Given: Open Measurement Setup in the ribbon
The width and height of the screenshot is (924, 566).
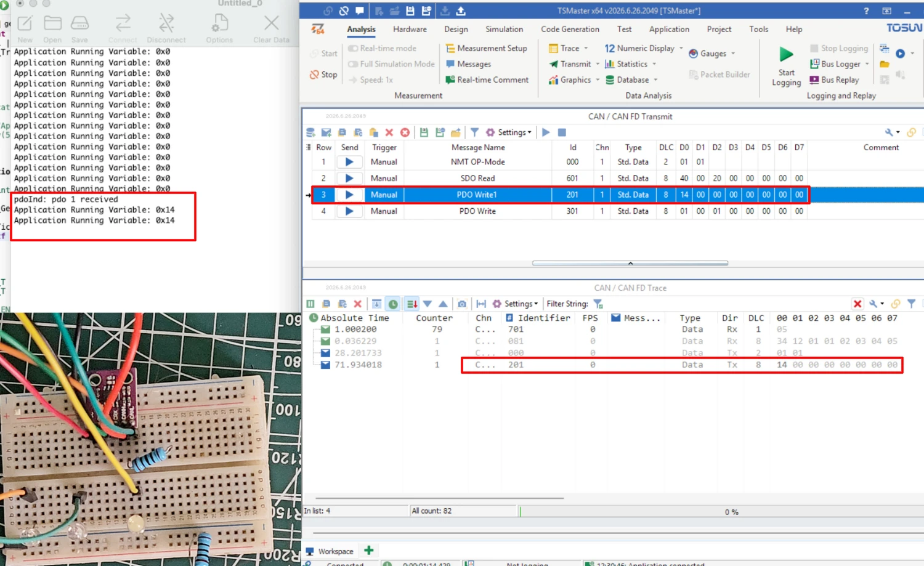Looking at the screenshot, I should point(487,48).
